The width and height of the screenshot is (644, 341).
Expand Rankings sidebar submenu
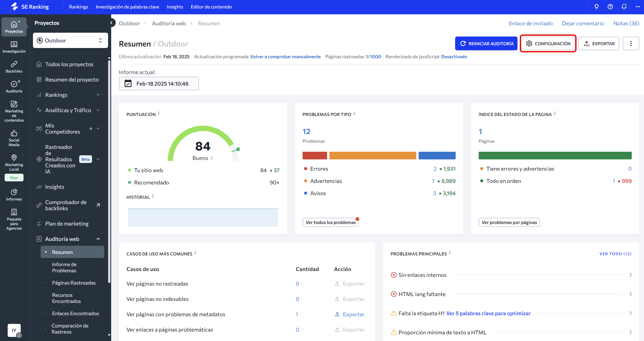pyautogui.click(x=98, y=95)
